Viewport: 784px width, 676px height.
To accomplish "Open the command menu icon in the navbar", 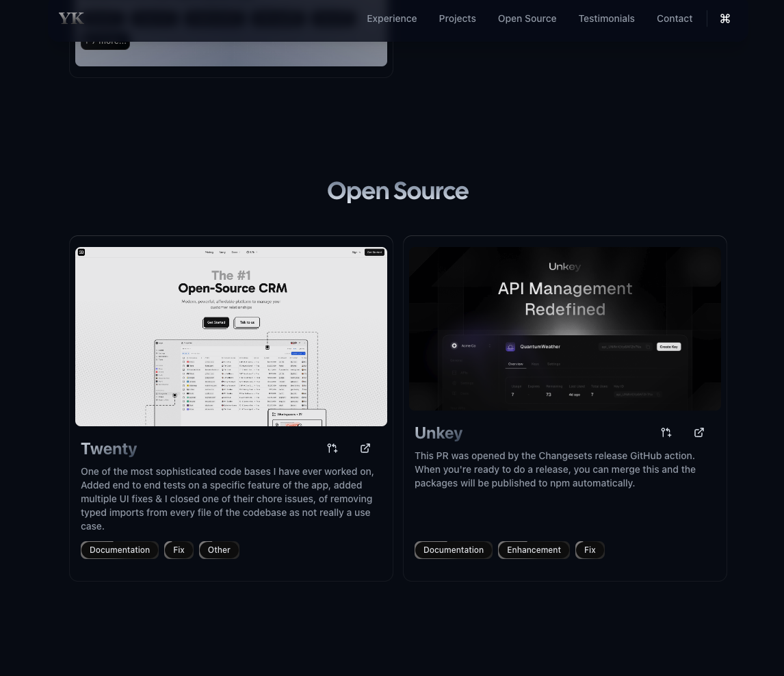I will (725, 18).
